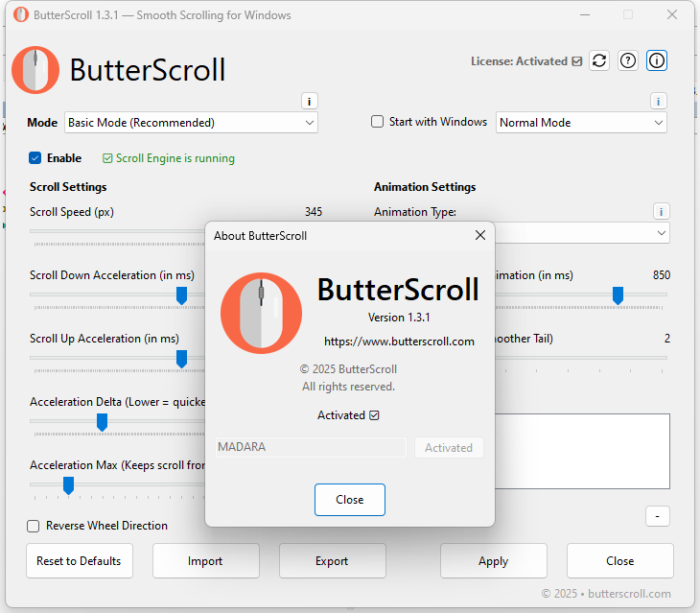Viewport: 700px width, 613px height.
Task: Click info button above Mode dropdown
Action: click(x=310, y=102)
